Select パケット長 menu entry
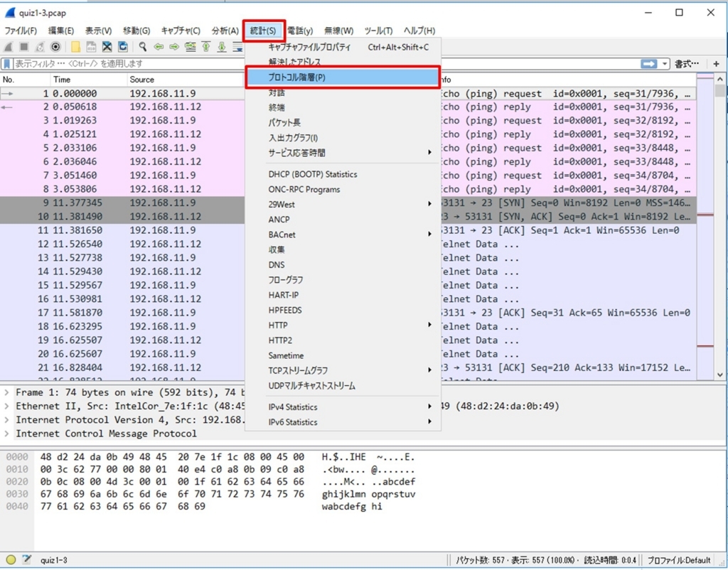The height and width of the screenshot is (570, 728). coord(343,122)
